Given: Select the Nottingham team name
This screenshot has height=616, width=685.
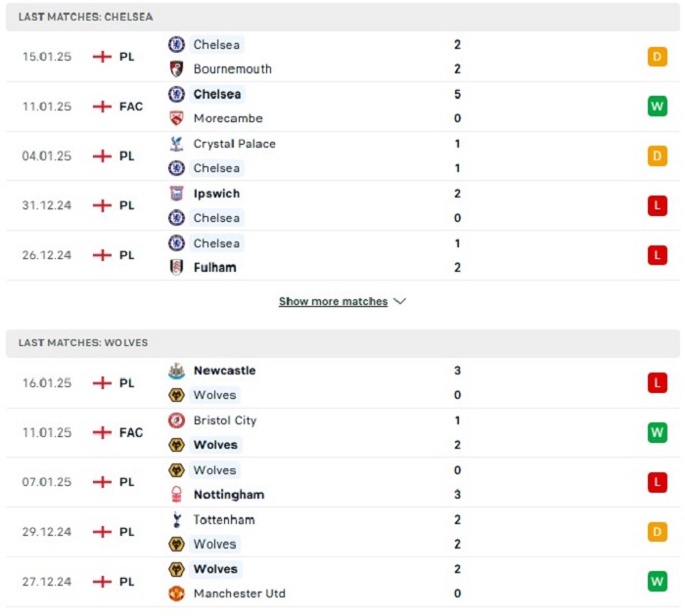Looking at the screenshot, I should (229, 495).
